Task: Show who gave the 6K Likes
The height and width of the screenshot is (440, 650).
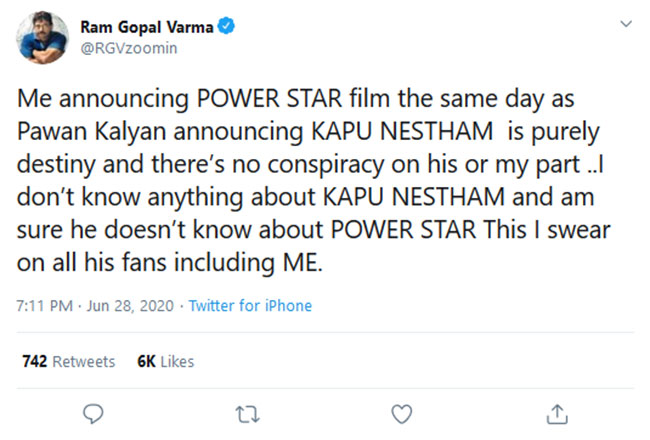Action: coord(165,361)
